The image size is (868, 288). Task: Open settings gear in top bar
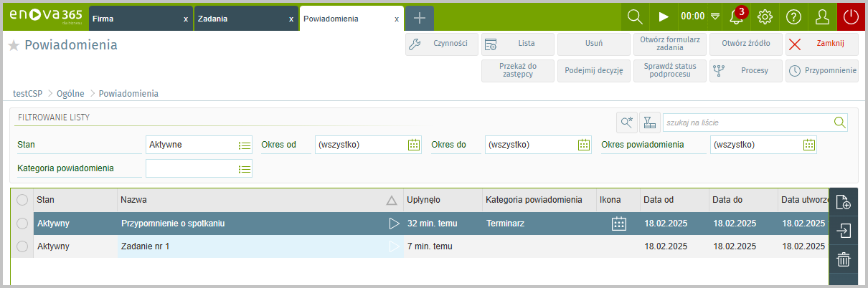click(765, 16)
